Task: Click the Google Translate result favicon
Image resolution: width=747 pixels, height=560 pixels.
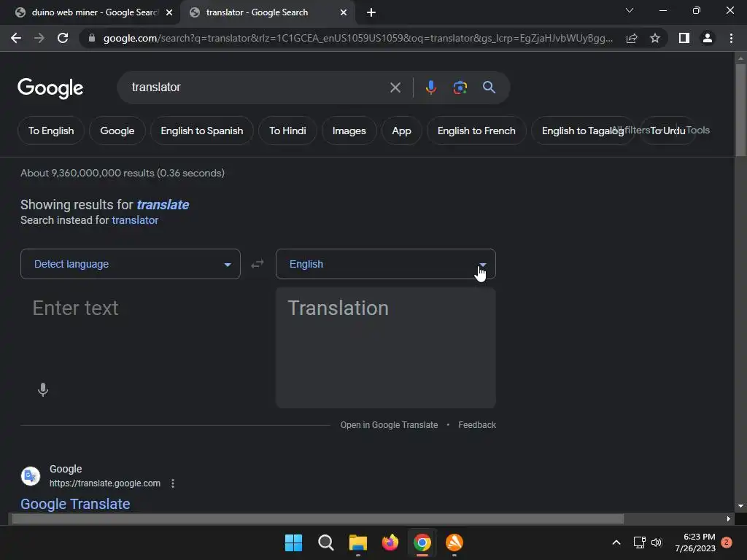Action: pyautogui.click(x=31, y=475)
